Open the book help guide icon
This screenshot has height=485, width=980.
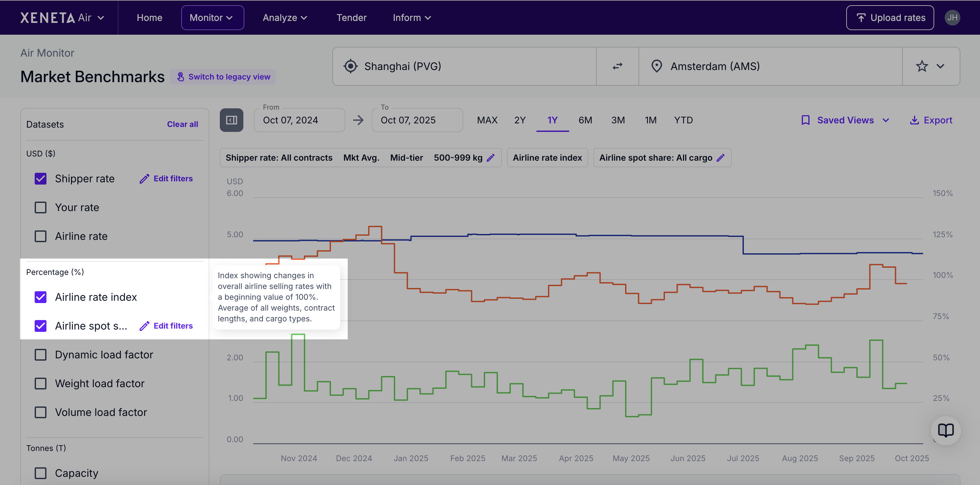945,431
